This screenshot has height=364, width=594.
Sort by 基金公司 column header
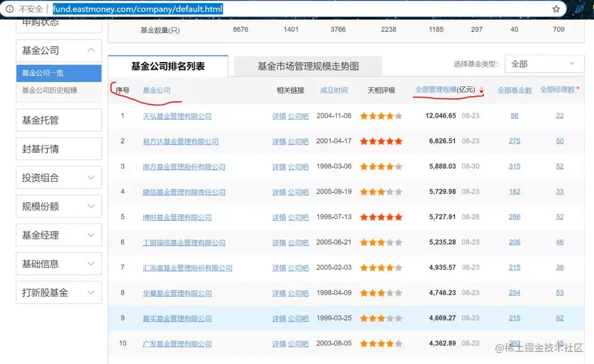tap(156, 90)
